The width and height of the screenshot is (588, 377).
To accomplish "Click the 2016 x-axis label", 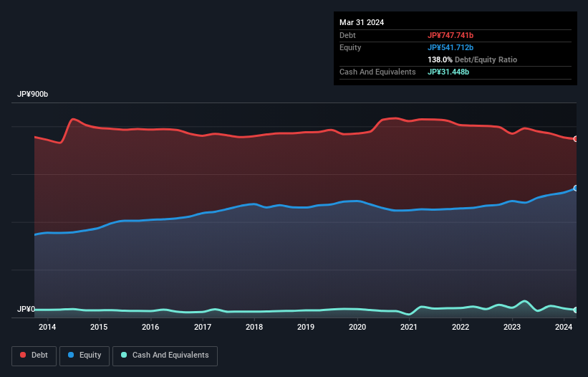I will (150, 327).
